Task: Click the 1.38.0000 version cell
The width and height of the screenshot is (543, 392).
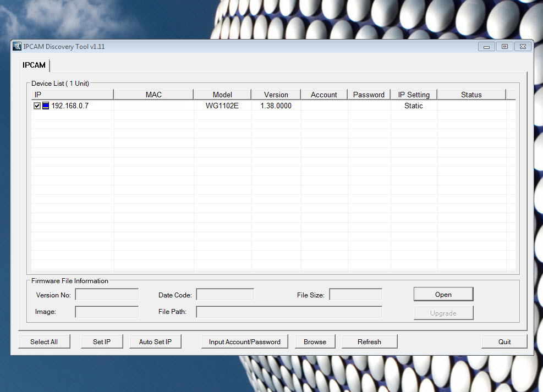Action: (x=276, y=106)
